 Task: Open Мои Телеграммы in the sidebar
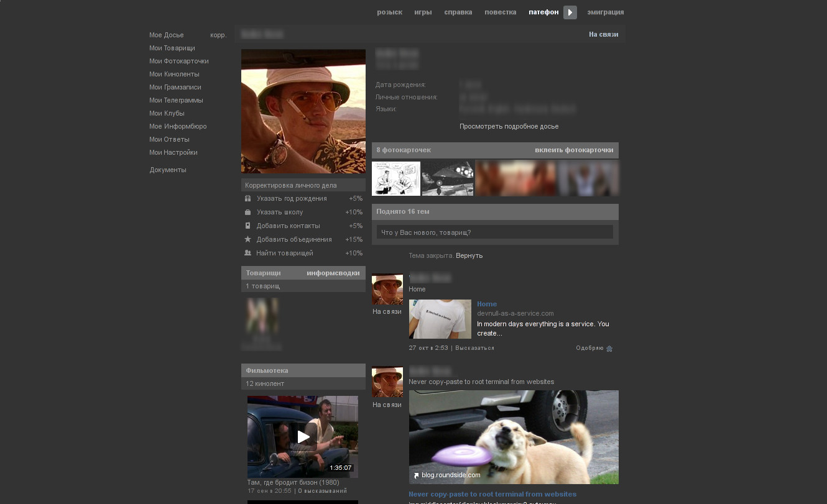176,101
